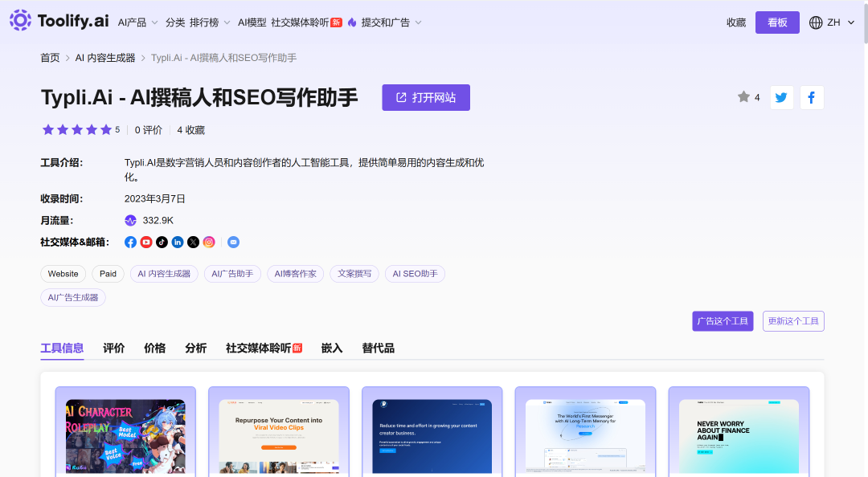Screen dimensions: 868x477
Task: Open the 分类 menu item
Action: (x=175, y=22)
